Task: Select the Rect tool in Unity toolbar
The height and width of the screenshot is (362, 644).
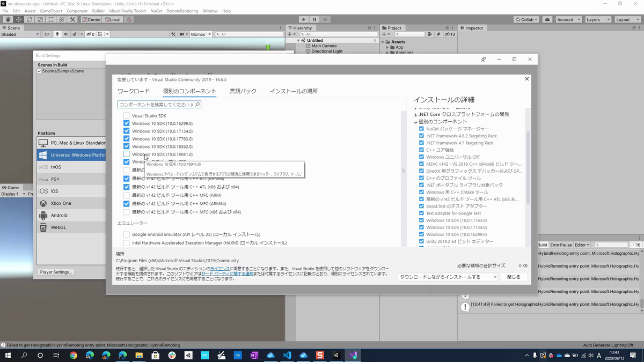Action: click(51, 19)
